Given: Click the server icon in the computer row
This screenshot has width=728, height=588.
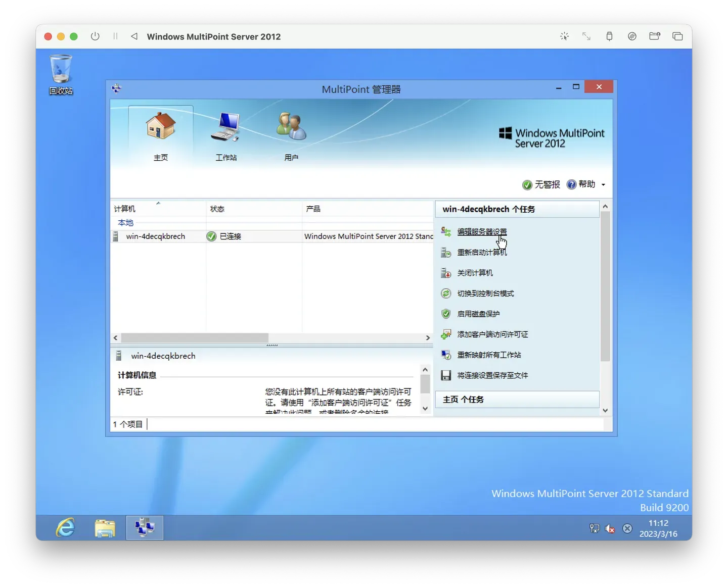Looking at the screenshot, I should pos(115,236).
